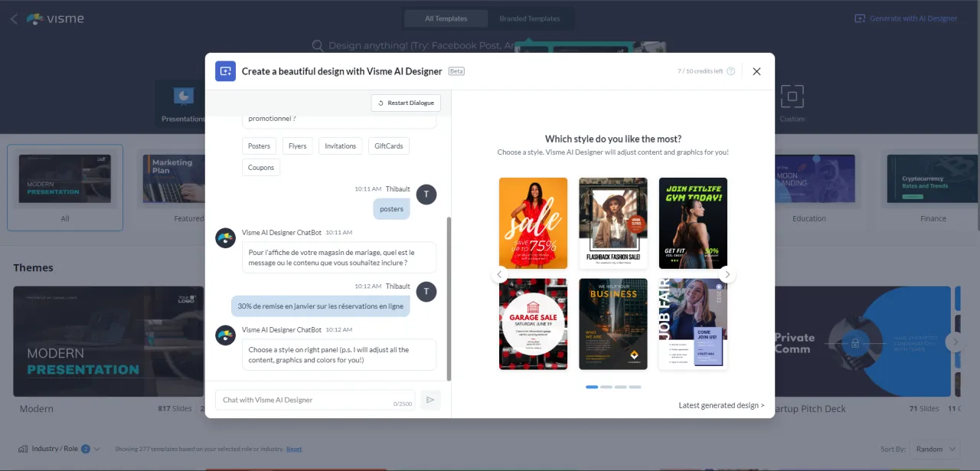Viewport: 980px width, 471px height.
Task: Select the Job Fair poster style
Action: (693, 324)
